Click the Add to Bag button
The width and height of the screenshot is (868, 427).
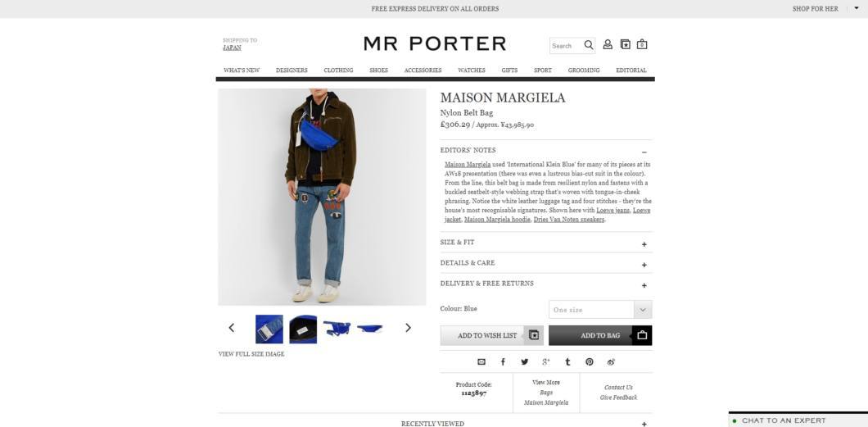(600, 336)
